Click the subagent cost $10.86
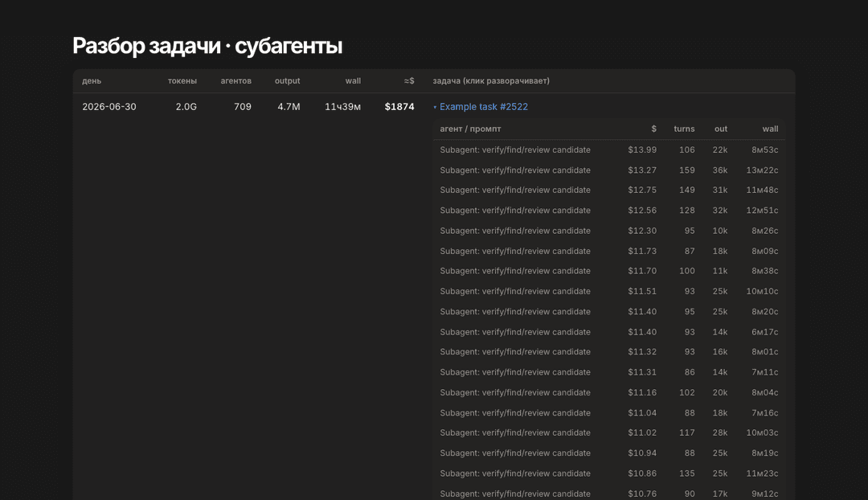The height and width of the screenshot is (500, 868). pyautogui.click(x=642, y=473)
